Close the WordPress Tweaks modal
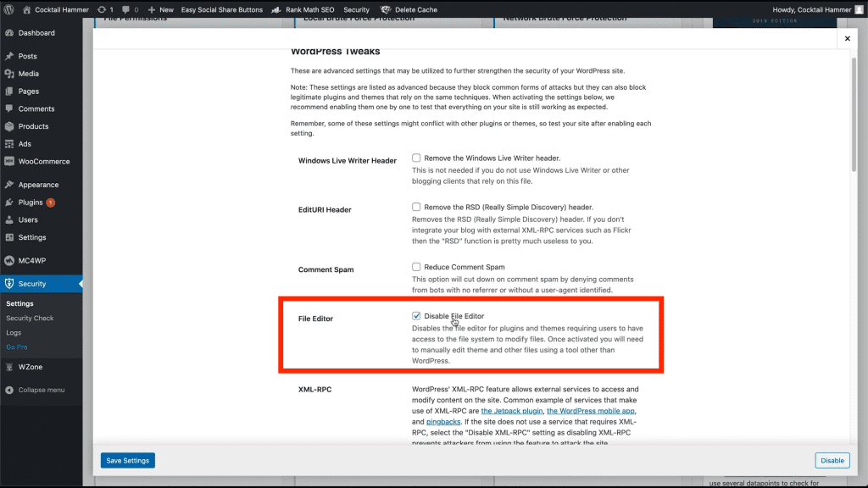Viewport: 868px width, 488px height. (x=847, y=38)
